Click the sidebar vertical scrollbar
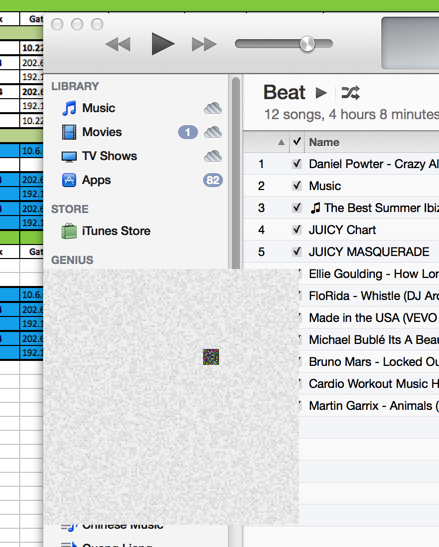Viewport: 439px width, 547px height. (236, 172)
